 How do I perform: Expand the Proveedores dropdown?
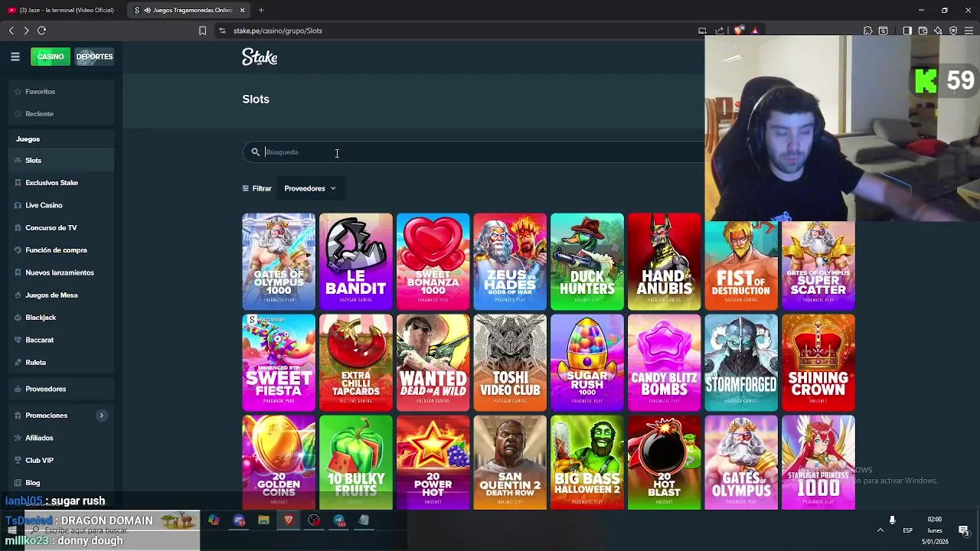click(310, 188)
